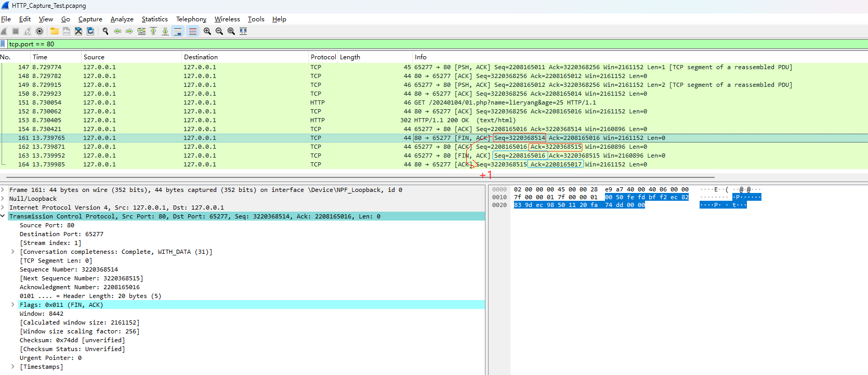Expand the Flags: 0x011 (FIN, ACK) node
Image resolution: width=868 pixels, height=375 pixels.
[x=13, y=305]
